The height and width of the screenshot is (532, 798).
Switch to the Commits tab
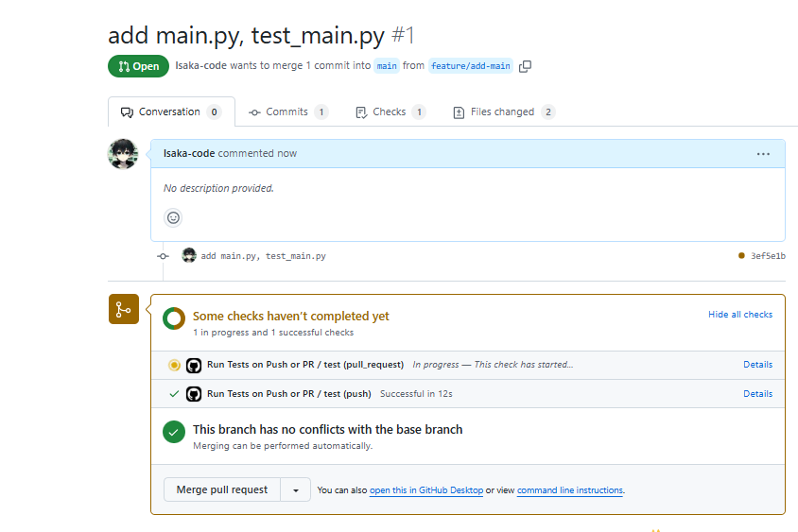[288, 112]
